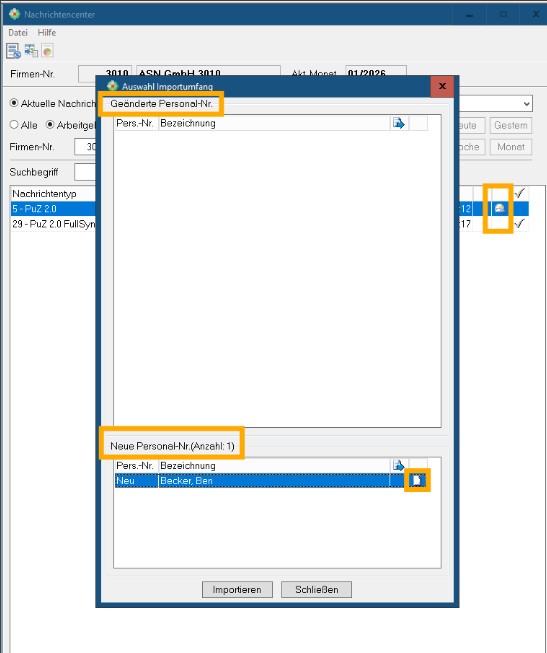Viewport: 547px width, 653px height.
Task: Click the import icon in the 5 - PuZ 2.0 row
Action: 500,208
